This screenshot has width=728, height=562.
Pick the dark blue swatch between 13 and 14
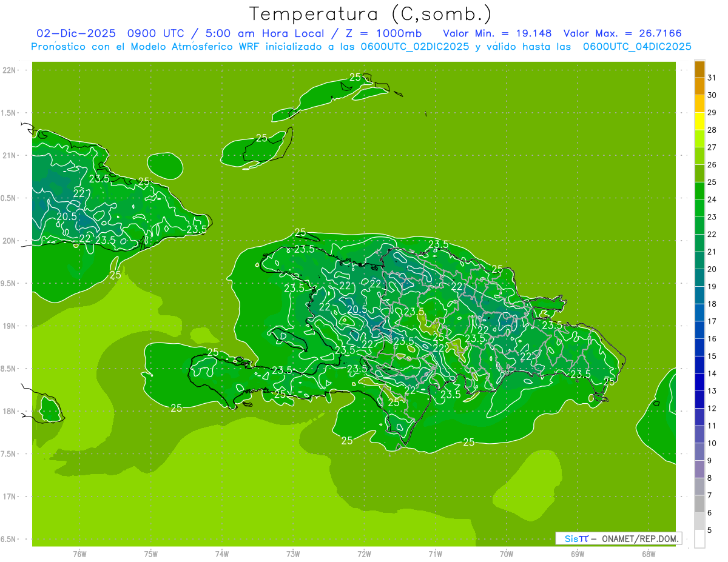coord(699,383)
